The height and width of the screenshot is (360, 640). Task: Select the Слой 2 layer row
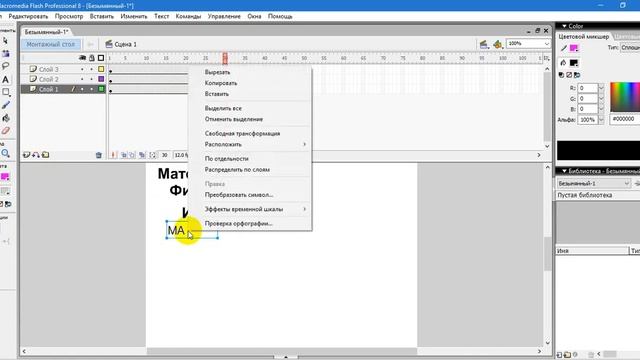63,79
